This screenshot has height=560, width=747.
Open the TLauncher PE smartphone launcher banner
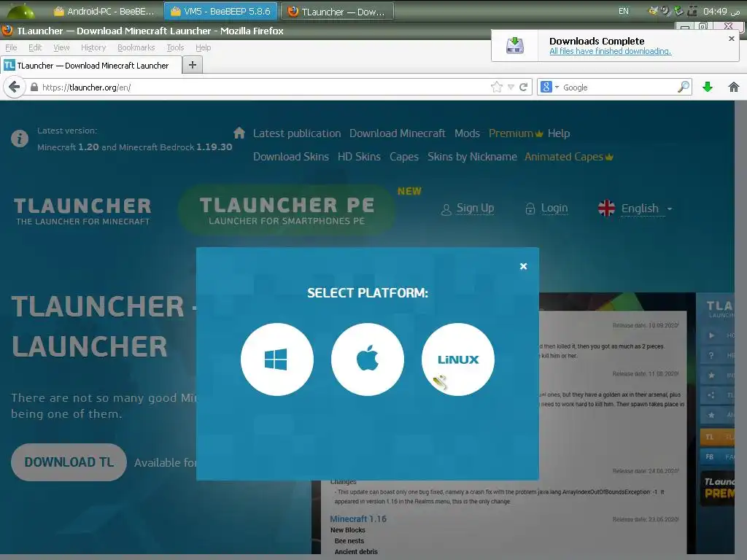[287, 211]
